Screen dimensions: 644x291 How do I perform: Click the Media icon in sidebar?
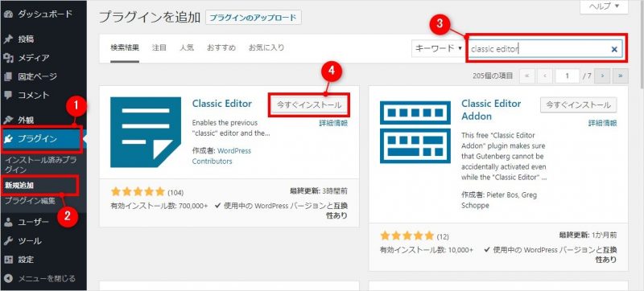(x=8, y=58)
